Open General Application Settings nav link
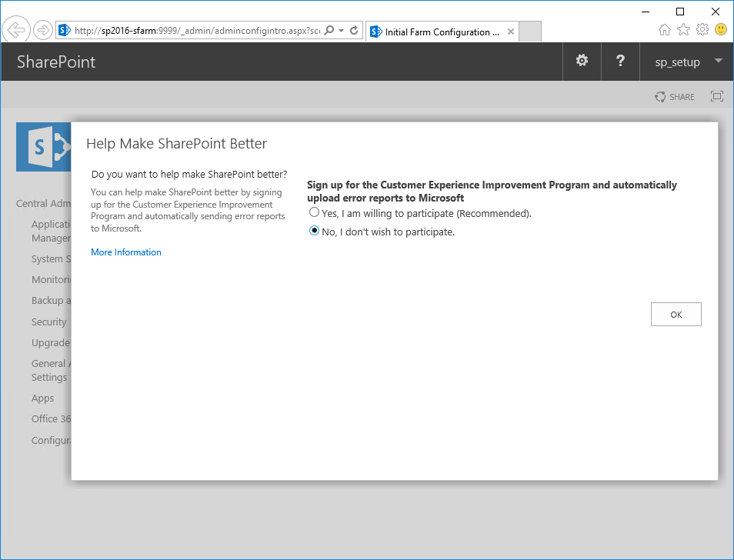This screenshot has width=734, height=560. point(51,370)
